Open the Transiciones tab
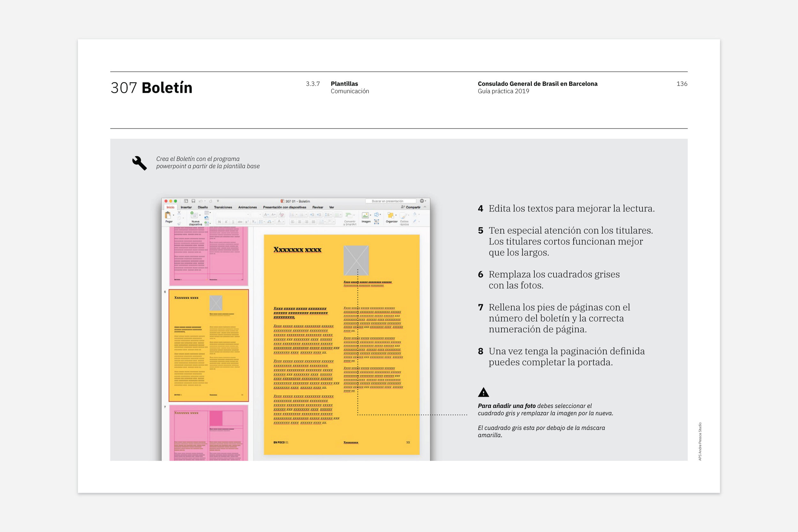This screenshot has height=532, width=798. 223,207
